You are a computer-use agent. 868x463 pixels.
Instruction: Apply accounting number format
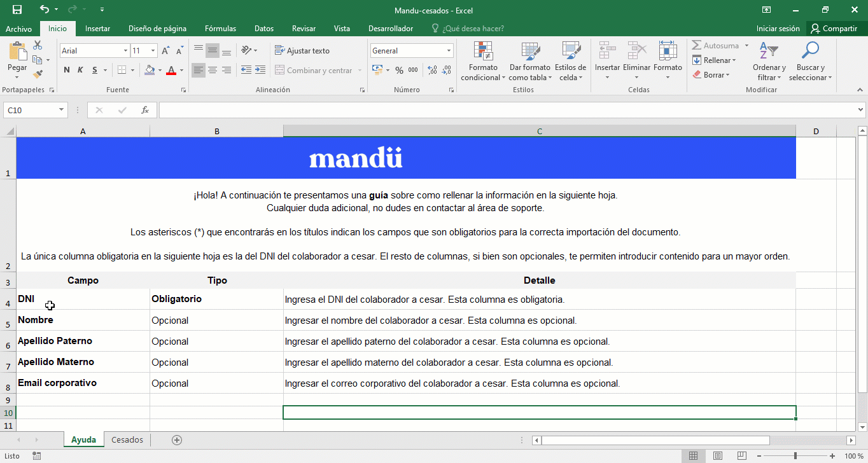(x=377, y=70)
